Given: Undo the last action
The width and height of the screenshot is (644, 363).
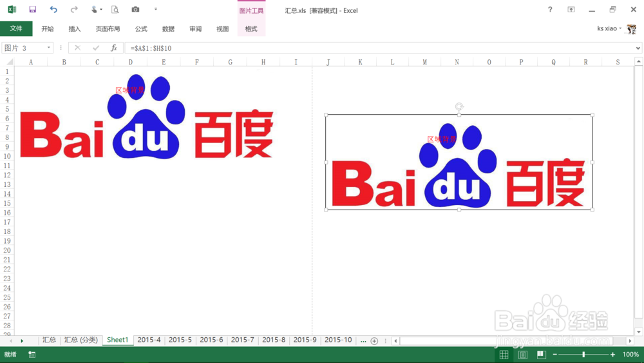Looking at the screenshot, I should tap(53, 9).
